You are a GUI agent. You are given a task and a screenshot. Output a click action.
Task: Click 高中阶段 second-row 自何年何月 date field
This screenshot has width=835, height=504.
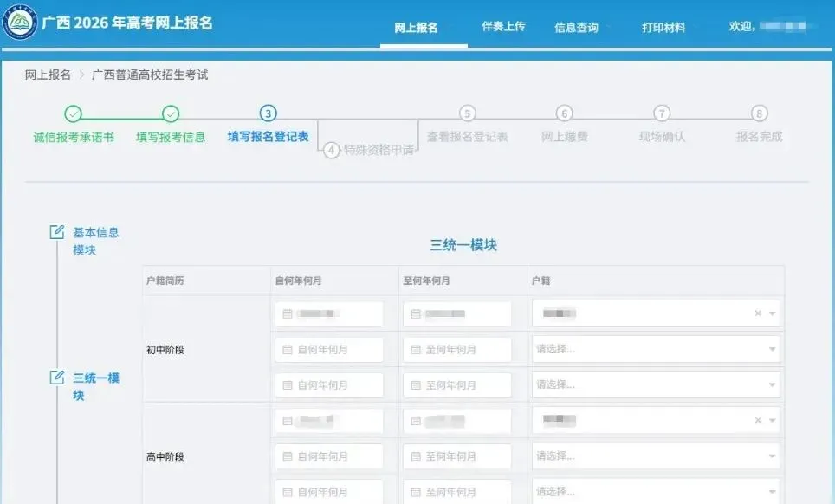click(x=329, y=456)
